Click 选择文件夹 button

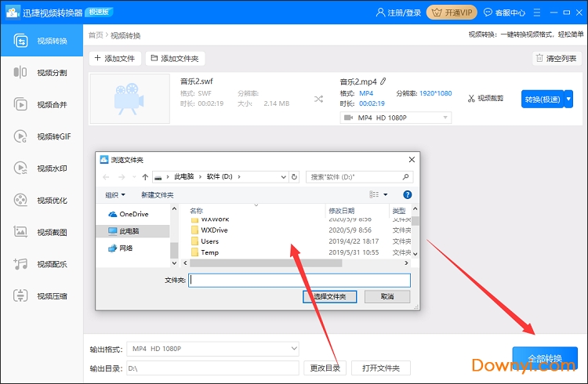tap(329, 297)
